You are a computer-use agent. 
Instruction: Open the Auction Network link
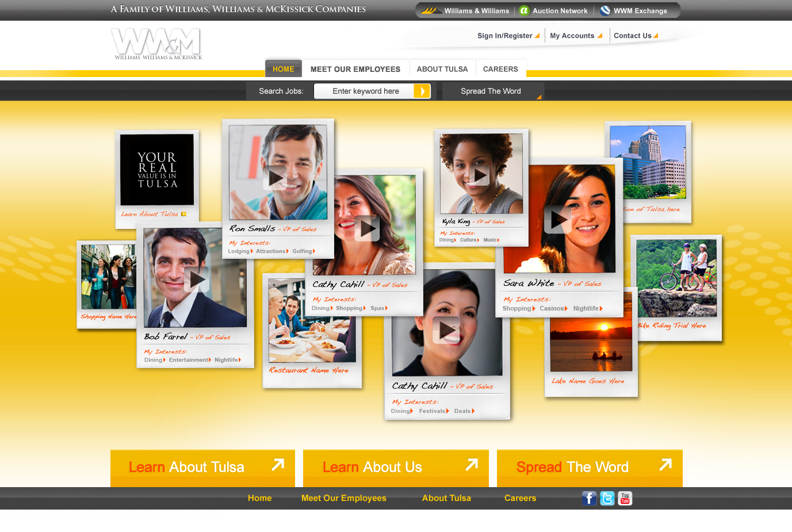pyautogui.click(x=560, y=11)
